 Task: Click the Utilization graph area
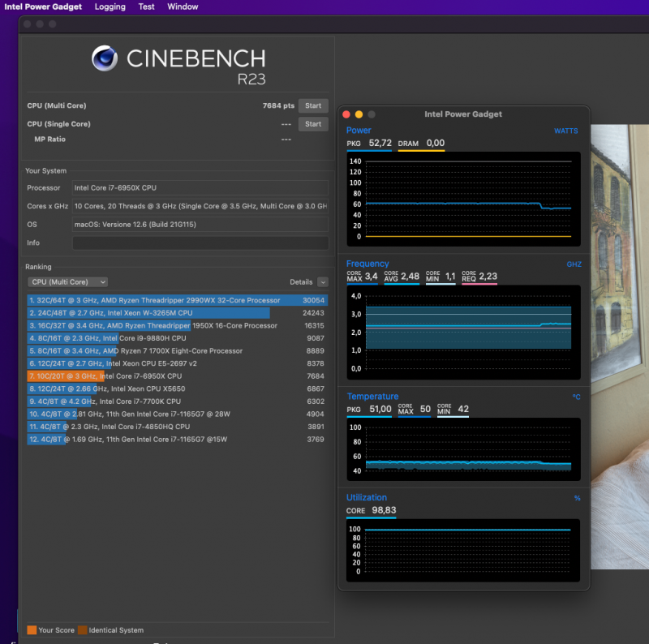[x=463, y=551]
